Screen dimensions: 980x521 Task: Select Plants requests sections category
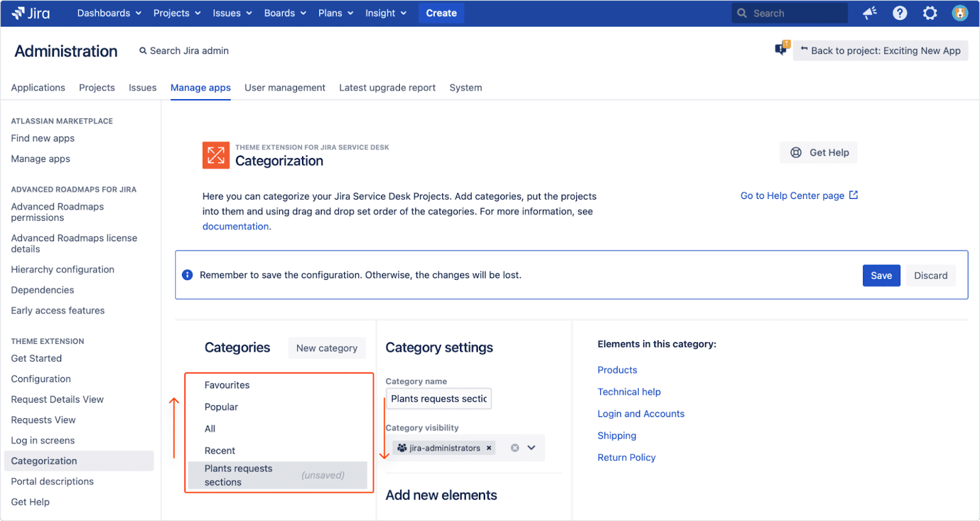point(277,475)
